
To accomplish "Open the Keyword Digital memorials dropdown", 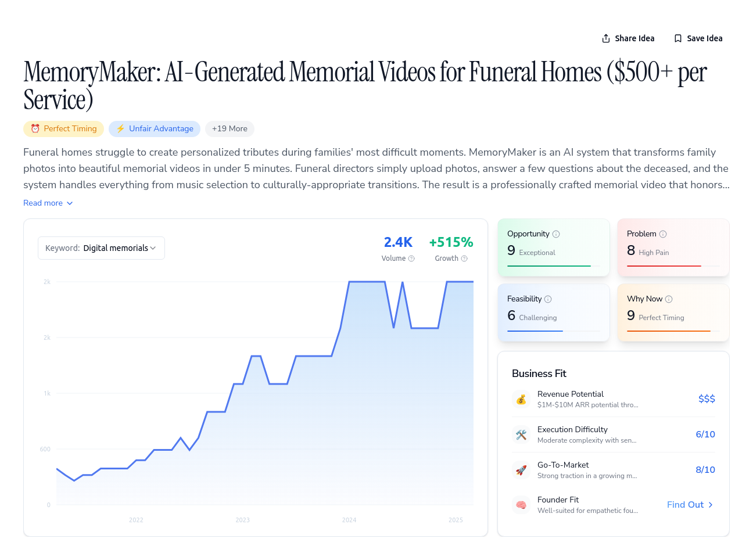I will 101,248.
